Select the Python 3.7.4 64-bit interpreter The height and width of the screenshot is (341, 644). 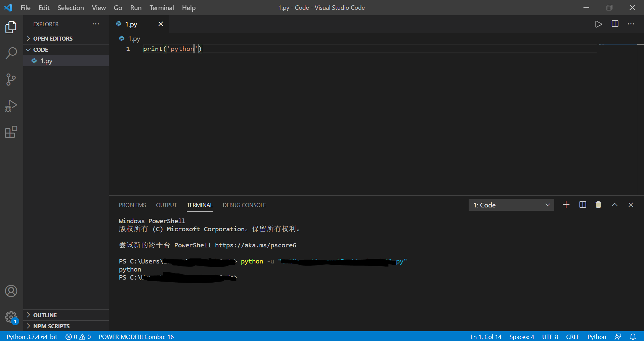point(32,337)
